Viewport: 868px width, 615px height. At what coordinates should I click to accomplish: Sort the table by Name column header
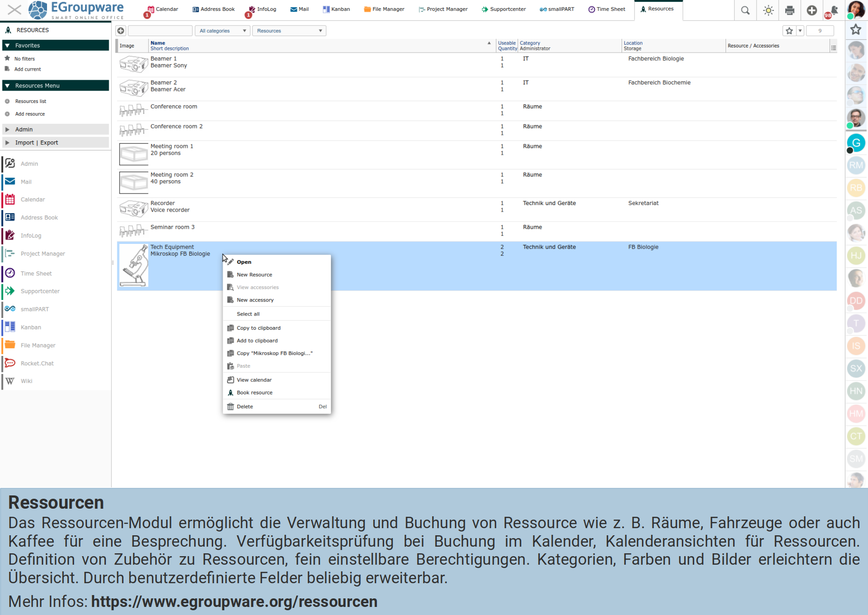(158, 43)
